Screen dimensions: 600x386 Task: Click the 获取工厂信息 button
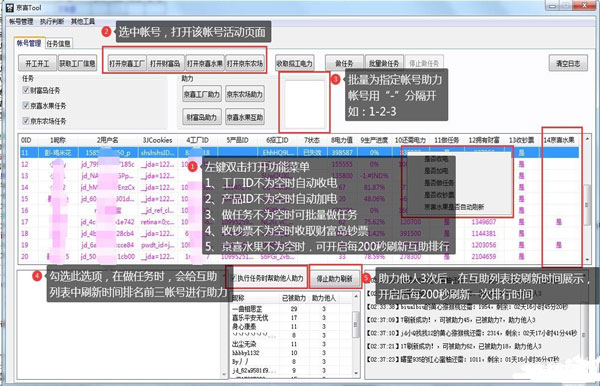click(77, 63)
